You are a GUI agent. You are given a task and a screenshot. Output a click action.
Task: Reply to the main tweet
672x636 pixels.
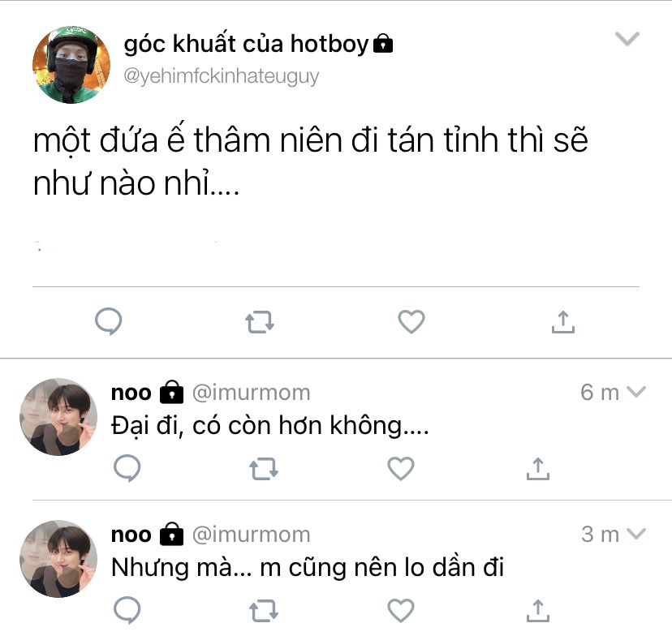109,321
